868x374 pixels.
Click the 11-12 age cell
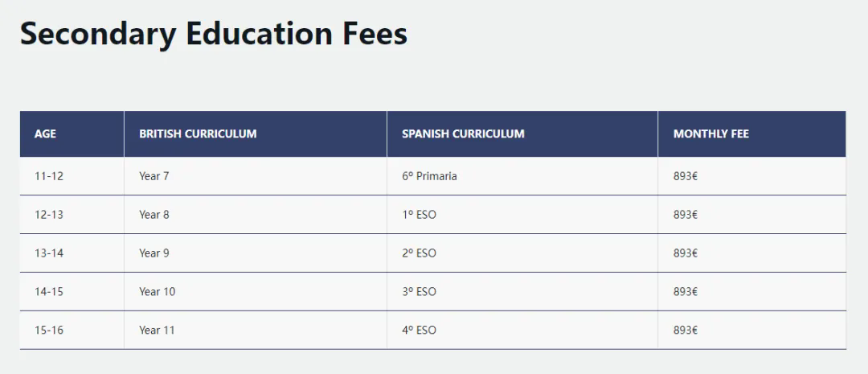(x=72, y=176)
